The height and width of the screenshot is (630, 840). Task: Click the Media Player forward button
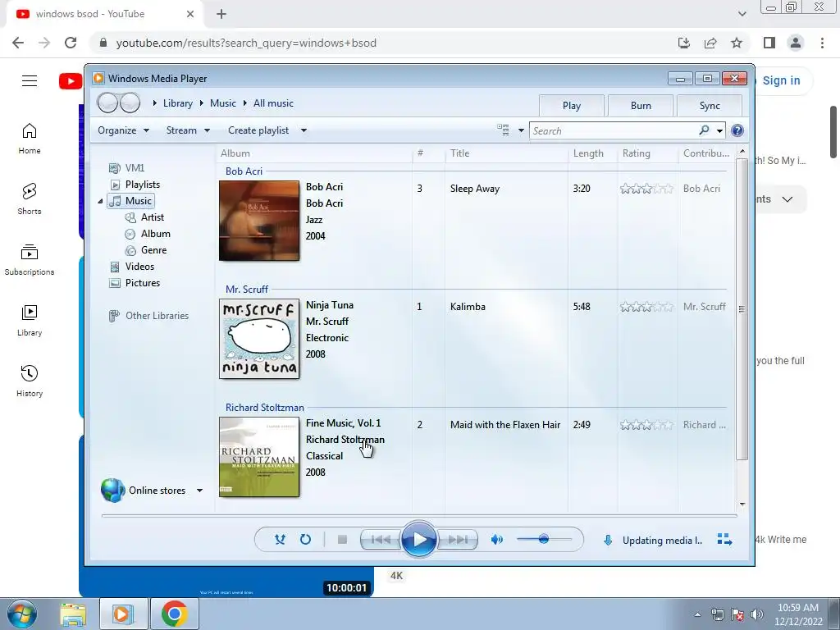pyautogui.click(x=130, y=103)
